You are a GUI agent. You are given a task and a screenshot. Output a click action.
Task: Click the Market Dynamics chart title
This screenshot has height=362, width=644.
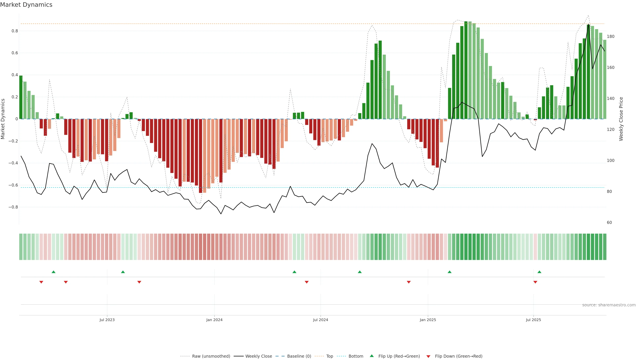pos(26,5)
